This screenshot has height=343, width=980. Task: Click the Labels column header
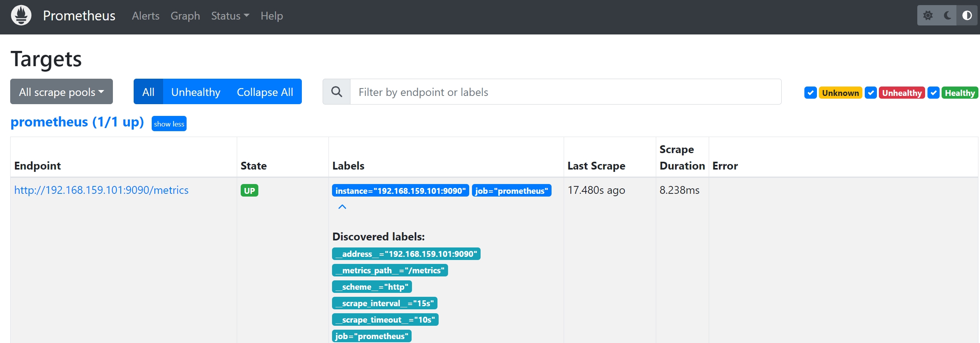[348, 166]
